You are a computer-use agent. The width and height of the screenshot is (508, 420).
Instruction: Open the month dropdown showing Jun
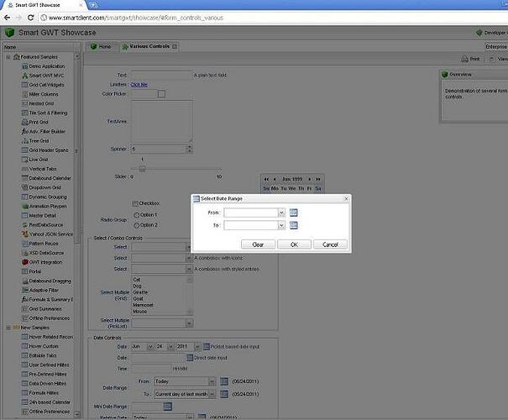(150, 346)
